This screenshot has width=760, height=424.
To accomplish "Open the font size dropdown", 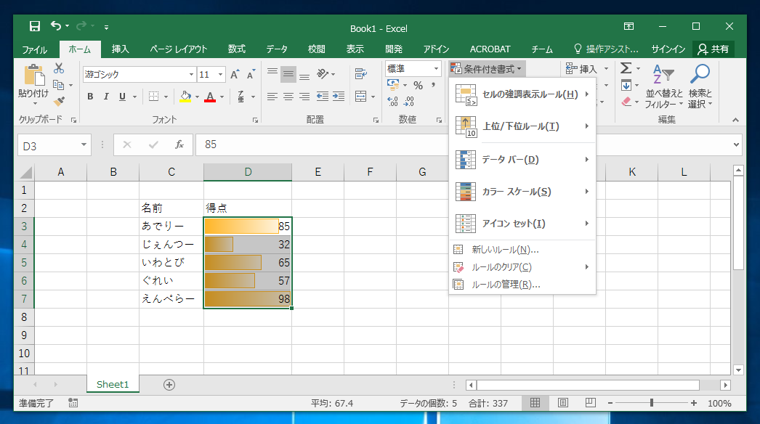I will click(x=221, y=75).
